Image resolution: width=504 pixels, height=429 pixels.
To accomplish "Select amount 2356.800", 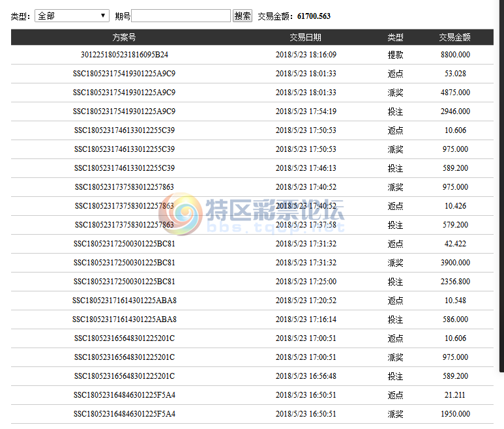I will pyautogui.click(x=455, y=282).
